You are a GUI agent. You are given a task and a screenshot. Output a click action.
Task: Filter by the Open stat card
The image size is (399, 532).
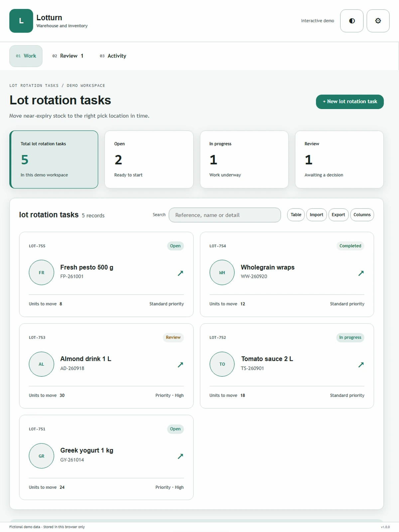click(149, 160)
